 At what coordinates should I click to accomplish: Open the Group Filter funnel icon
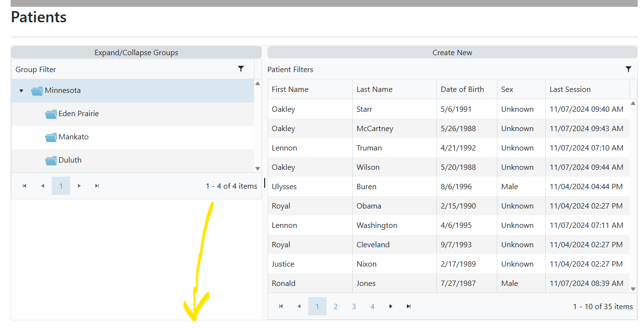241,69
